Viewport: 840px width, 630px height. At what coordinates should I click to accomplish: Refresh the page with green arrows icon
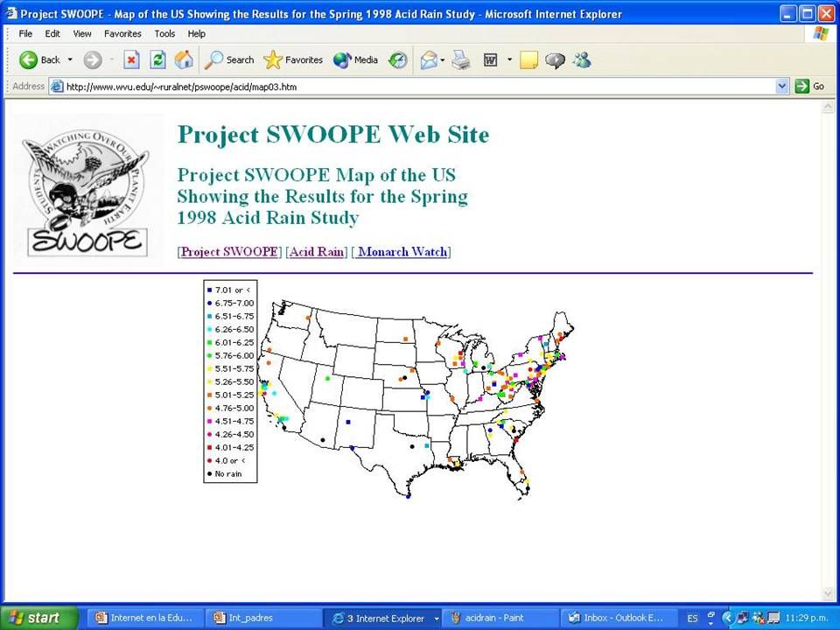click(157, 60)
